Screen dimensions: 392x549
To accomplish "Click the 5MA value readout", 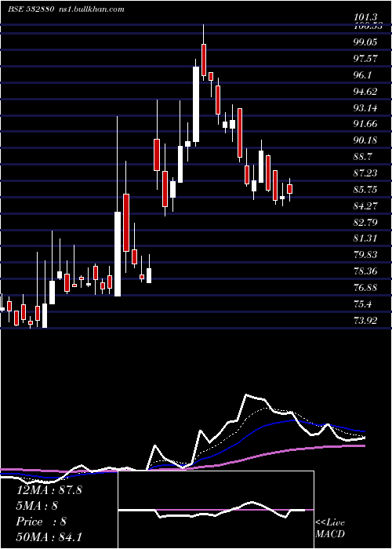I will [37, 506].
